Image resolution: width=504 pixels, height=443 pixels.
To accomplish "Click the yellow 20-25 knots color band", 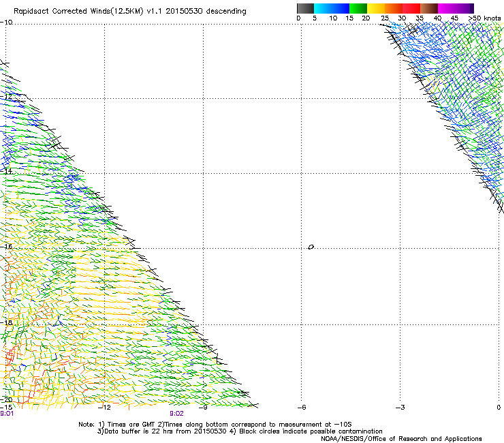I will point(376,8).
